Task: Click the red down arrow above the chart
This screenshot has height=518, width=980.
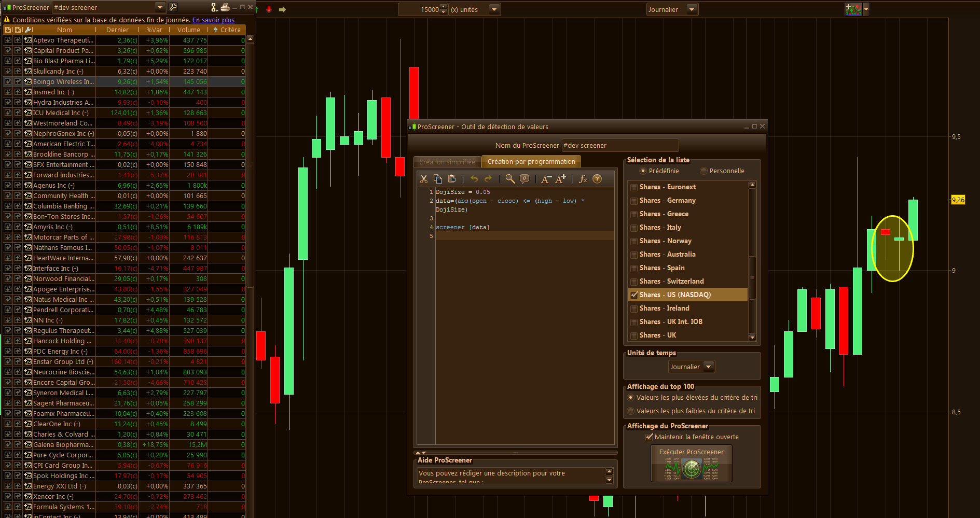Action: point(269,9)
